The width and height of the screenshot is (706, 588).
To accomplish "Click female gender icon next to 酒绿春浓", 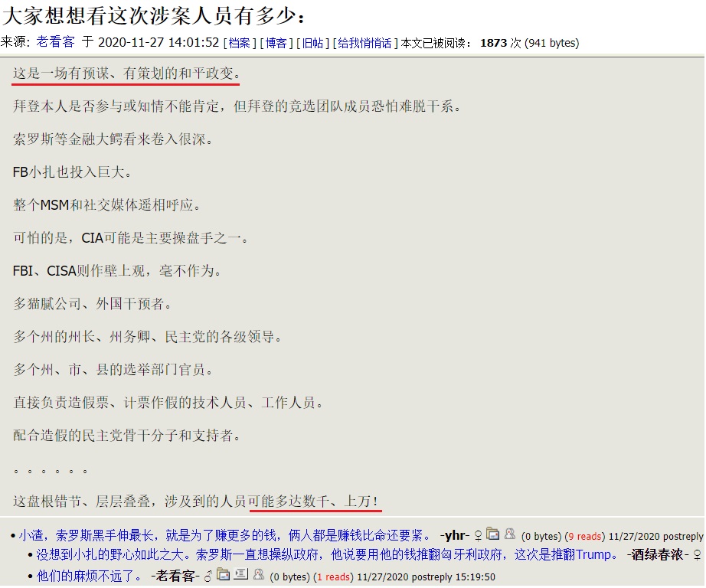I will click(x=698, y=554).
